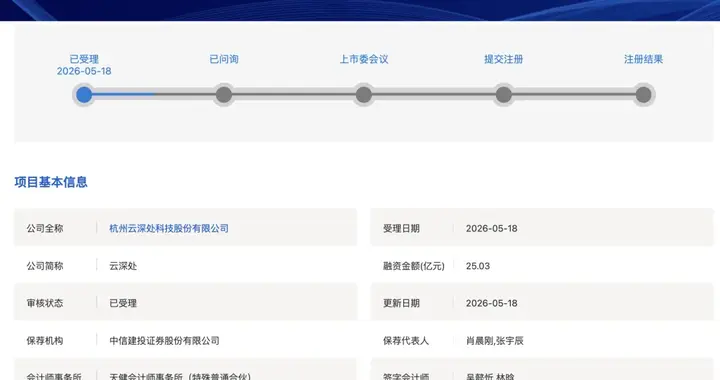The height and width of the screenshot is (380, 720).
Task: Select the 上市委会议 stage label
Action: click(x=364, y=59)
